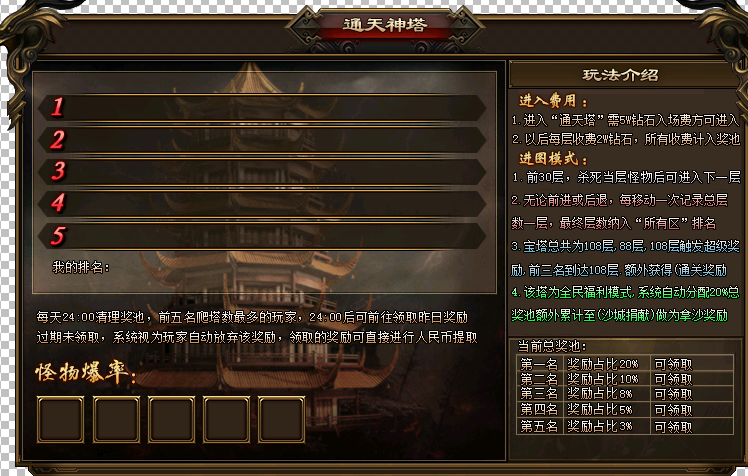The height and width of the screenshot is (476, 748).
Task: Claim fifth place reward 可领取
Action: (x=673, y=426)
